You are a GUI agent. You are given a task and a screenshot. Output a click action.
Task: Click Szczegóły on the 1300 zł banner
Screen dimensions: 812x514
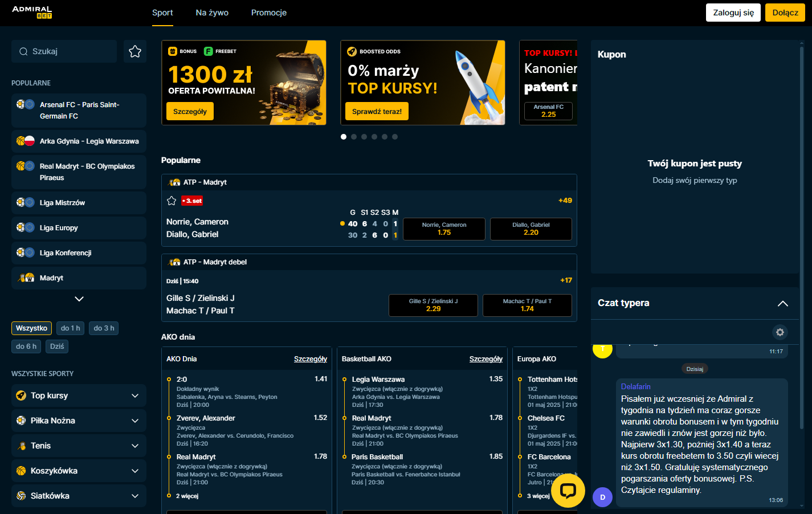[x=190, y=112]
